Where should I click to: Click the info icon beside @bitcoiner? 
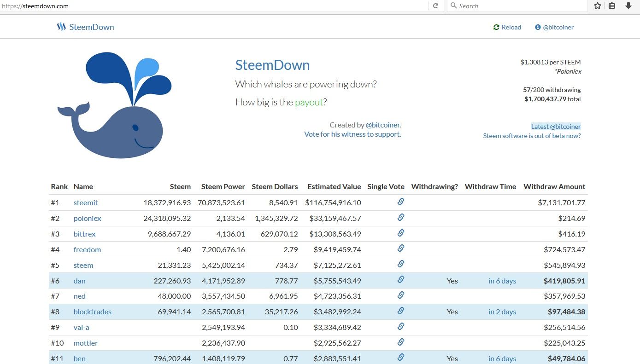coord(537,27)
